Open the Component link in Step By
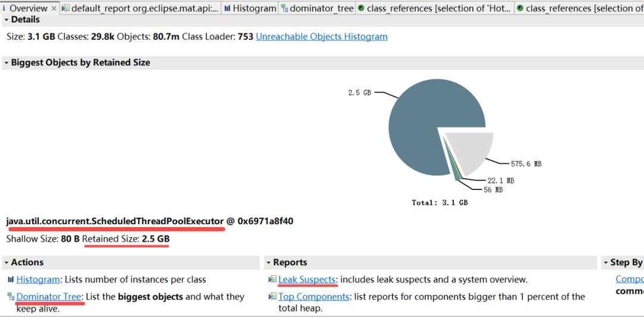 click(x=630, y=279)
